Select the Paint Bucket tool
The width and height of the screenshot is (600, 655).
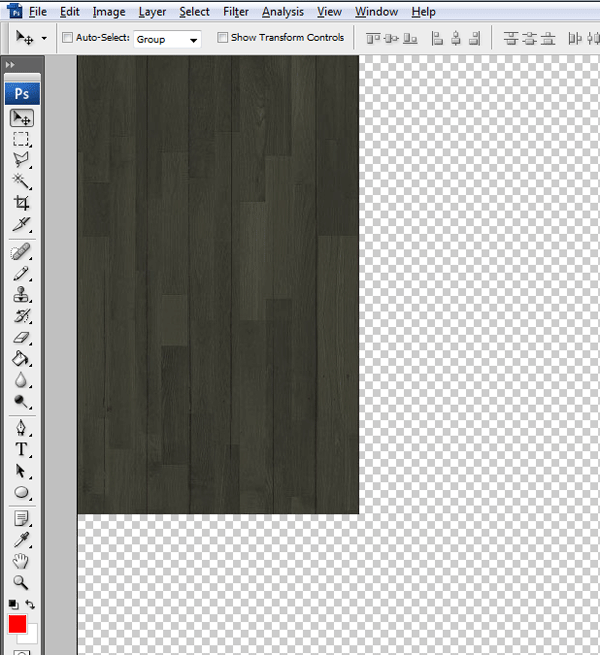click(21, 359)
